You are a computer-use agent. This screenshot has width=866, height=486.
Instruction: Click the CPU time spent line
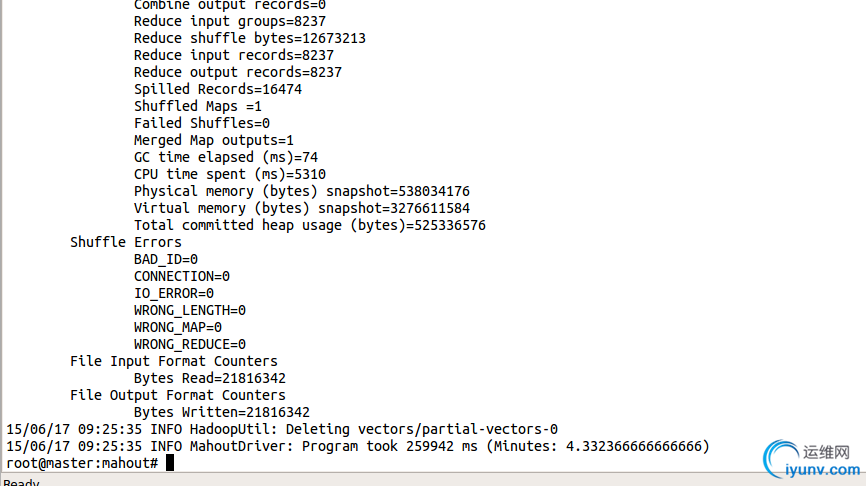(x=229, y=174)
